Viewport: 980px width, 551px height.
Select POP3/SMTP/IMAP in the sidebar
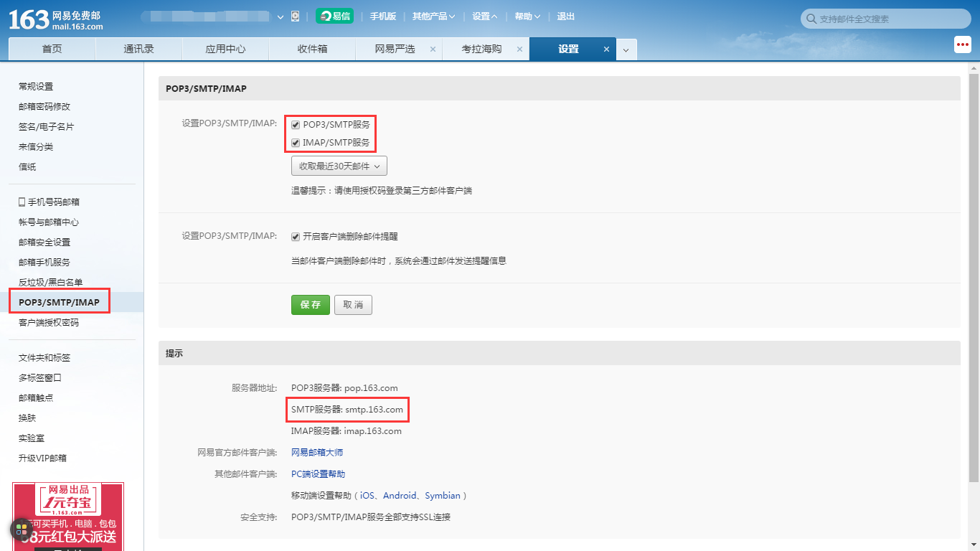[59, 302]
